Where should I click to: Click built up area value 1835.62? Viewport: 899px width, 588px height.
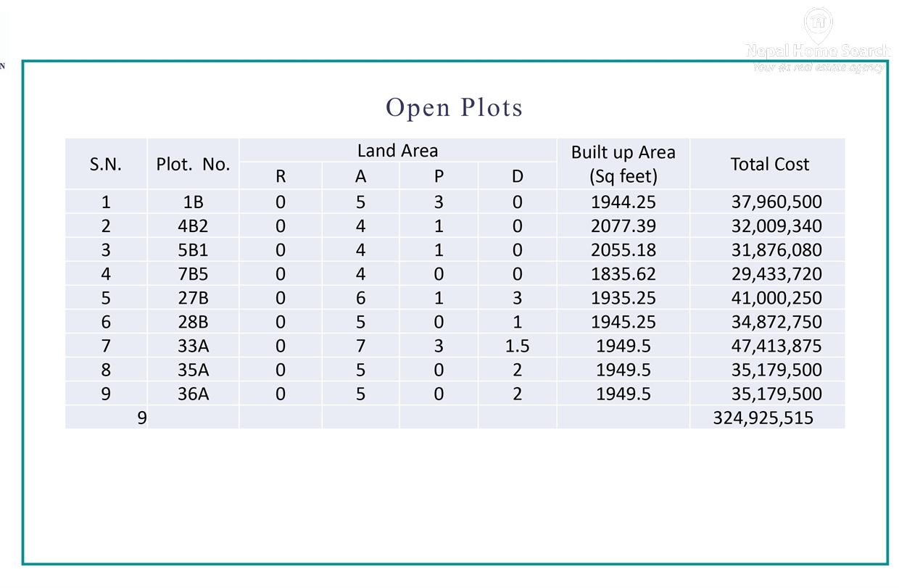pyautogui.click(x=623, y=274)
